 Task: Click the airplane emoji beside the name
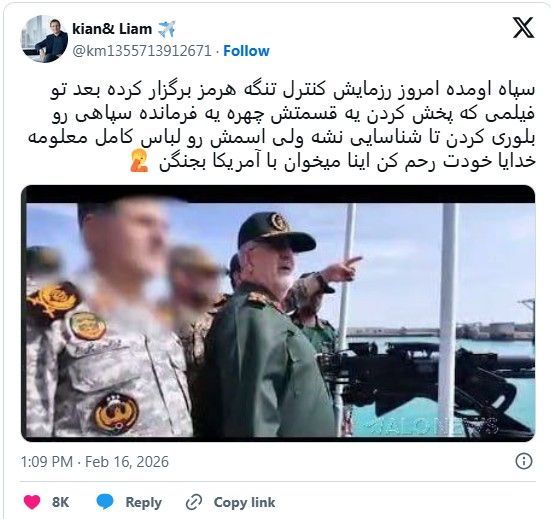pos(166,29)
